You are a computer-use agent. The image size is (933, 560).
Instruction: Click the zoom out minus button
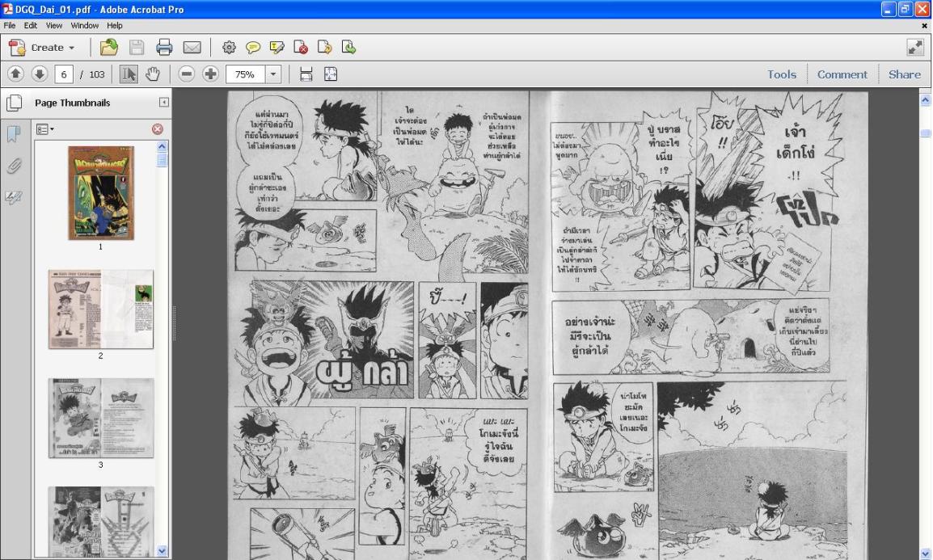click(186, 74)
